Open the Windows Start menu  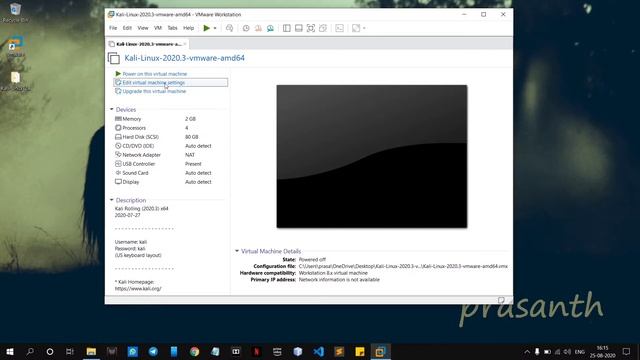coord(10,351)
